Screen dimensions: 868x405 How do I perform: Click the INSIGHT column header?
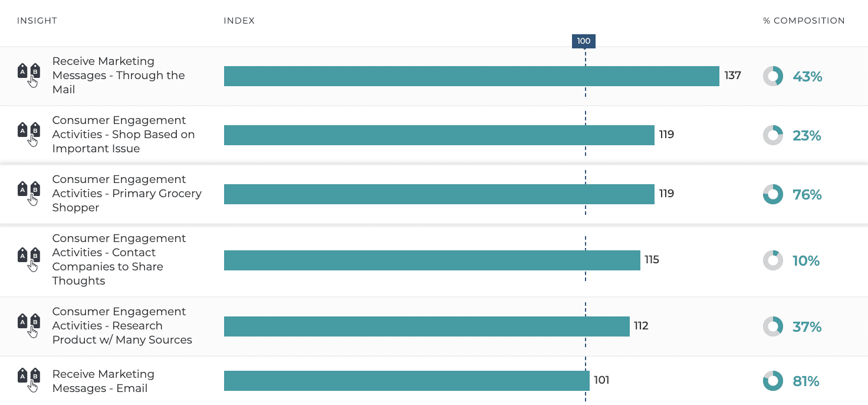click(37, 21)
